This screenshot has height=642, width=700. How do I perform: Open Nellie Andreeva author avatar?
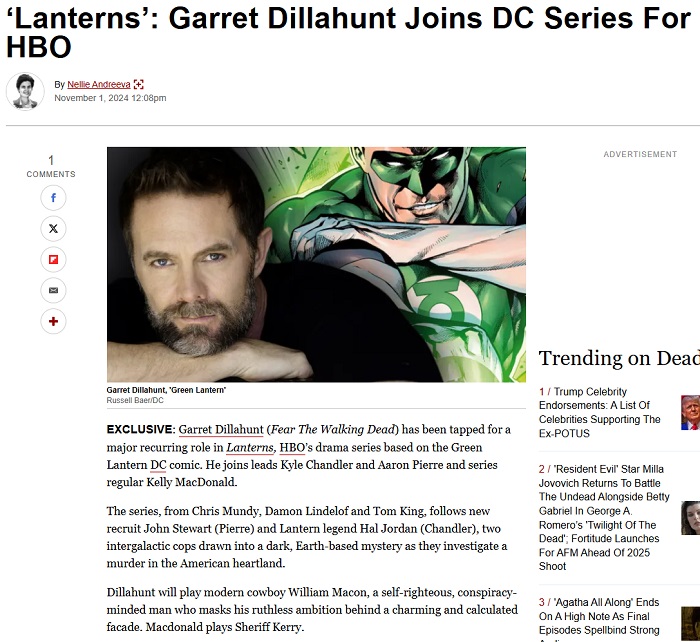click(x=25, y=91)
